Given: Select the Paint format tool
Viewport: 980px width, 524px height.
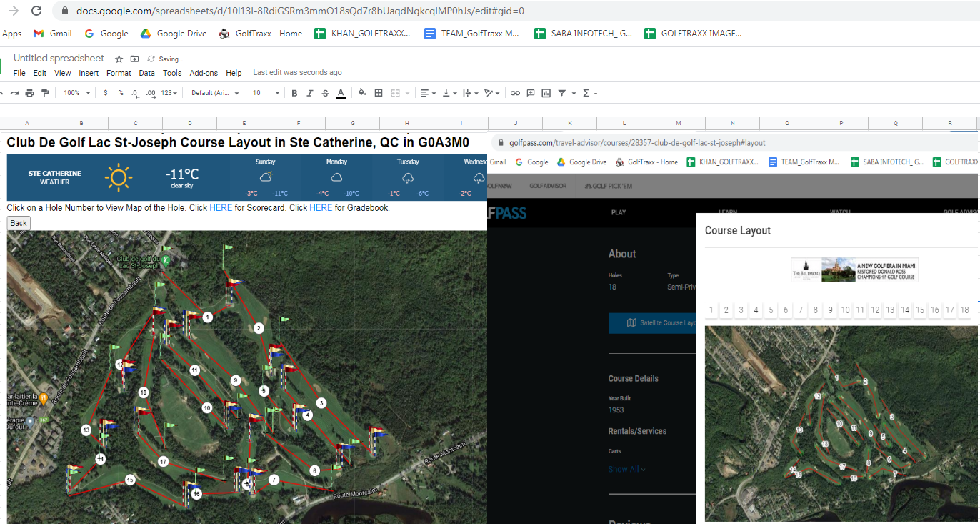Looking at the screenshot, I should tap(45, 93).
